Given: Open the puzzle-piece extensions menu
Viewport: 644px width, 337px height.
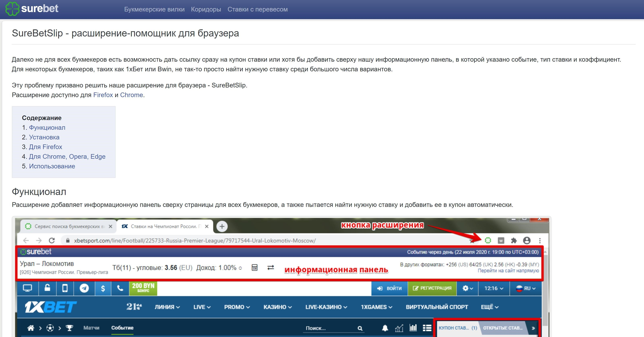Looking at the screenshot, I should [514, 241].
